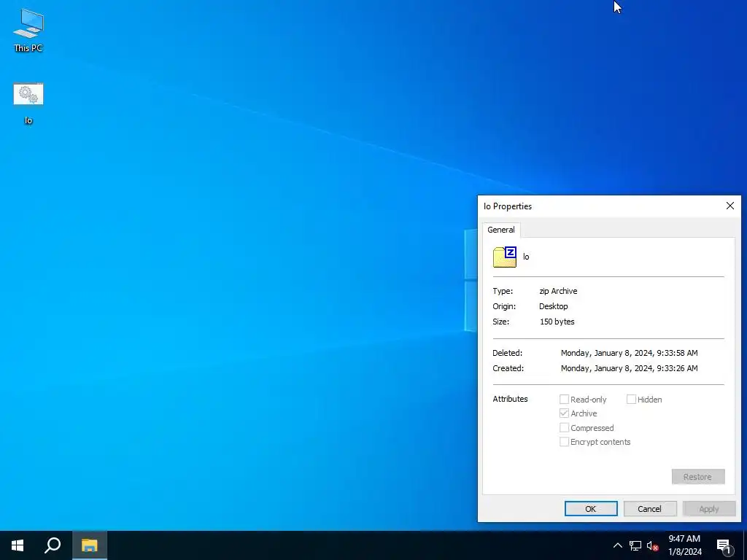Click the 'Desktop' origin value
The width and height of the screenshot is (747, 560).
[x=554, y=306]
